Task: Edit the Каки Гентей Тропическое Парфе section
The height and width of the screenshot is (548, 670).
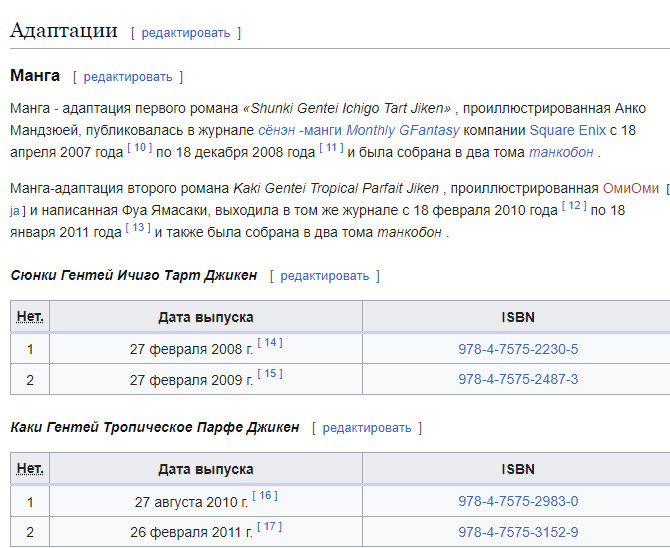Action: 366,428
